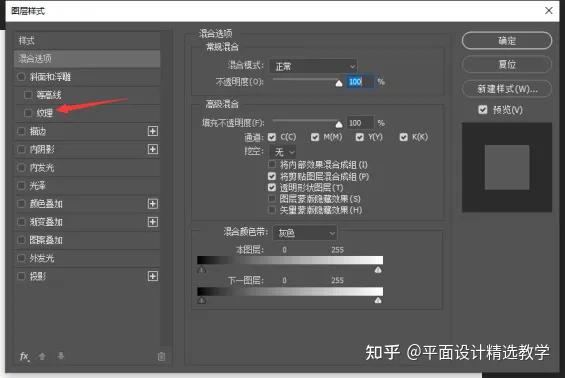Toggle the K(K) channel checkbox
This screenshot has width=565, height=378.
(404, 137)
